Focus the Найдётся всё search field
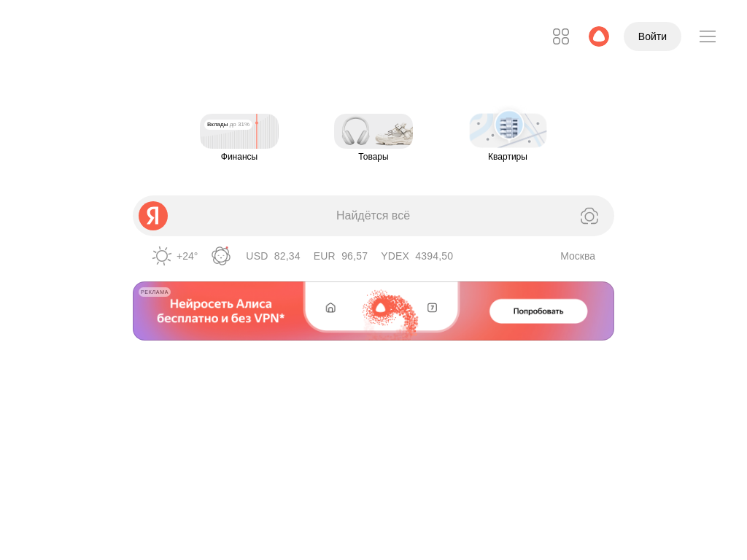 coord(373,216)
